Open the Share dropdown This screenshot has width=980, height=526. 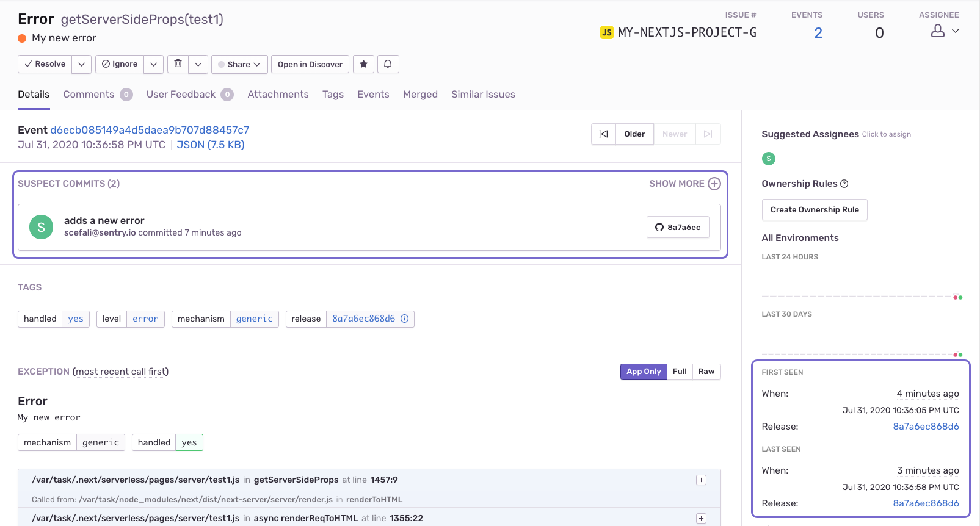click(239, 64)
